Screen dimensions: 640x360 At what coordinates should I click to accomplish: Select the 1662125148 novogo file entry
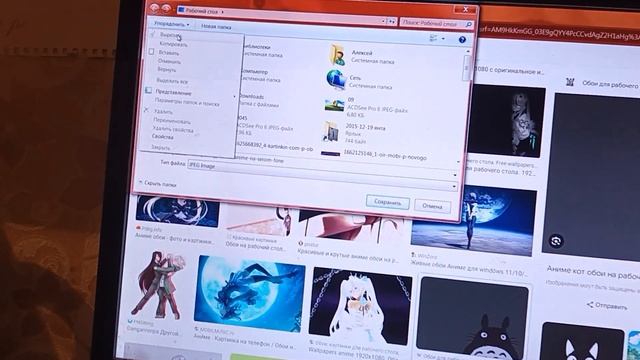[x=373, y=155]
